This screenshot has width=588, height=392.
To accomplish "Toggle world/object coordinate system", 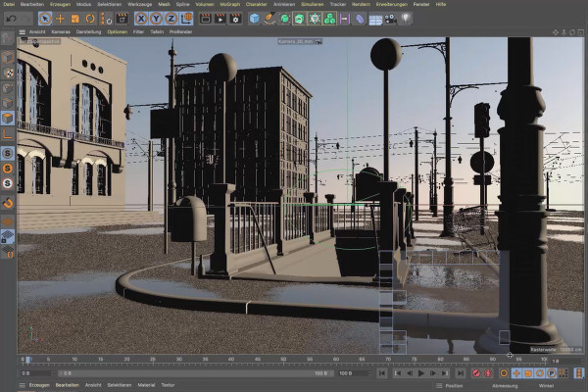I will coord(186,19).
